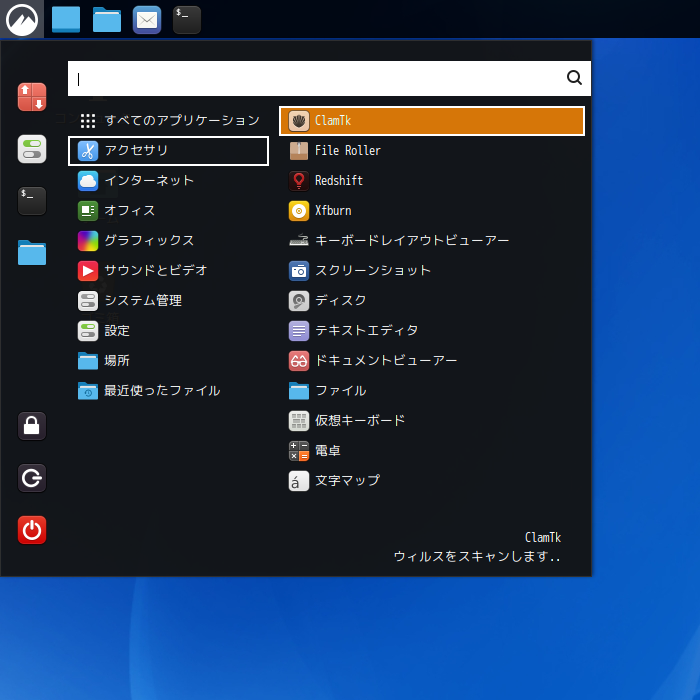Launch 文字マップ character map

coord(432,480)
